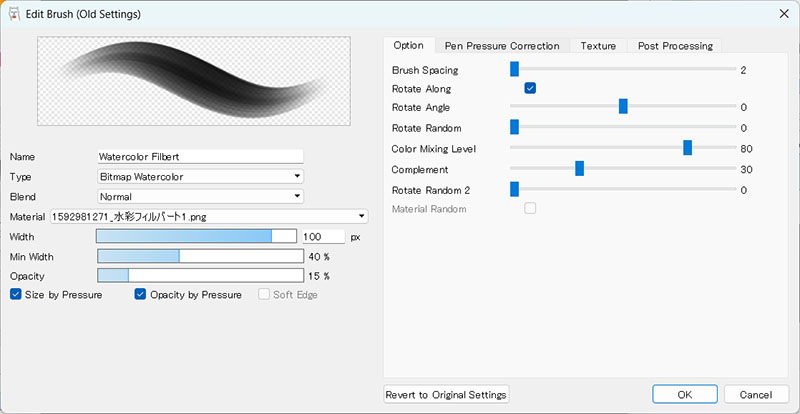The image size is (800, 414).
Task: Click the Brush Spacing slider
Action: click(623, 69)
